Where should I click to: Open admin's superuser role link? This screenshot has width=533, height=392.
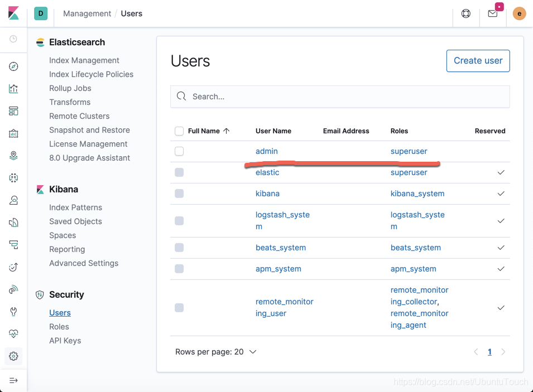pos(409,151)
